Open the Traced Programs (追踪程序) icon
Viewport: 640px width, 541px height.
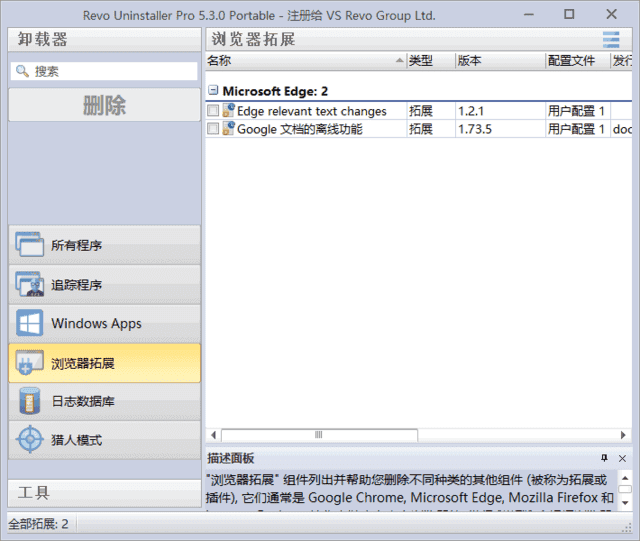point(30,285)
